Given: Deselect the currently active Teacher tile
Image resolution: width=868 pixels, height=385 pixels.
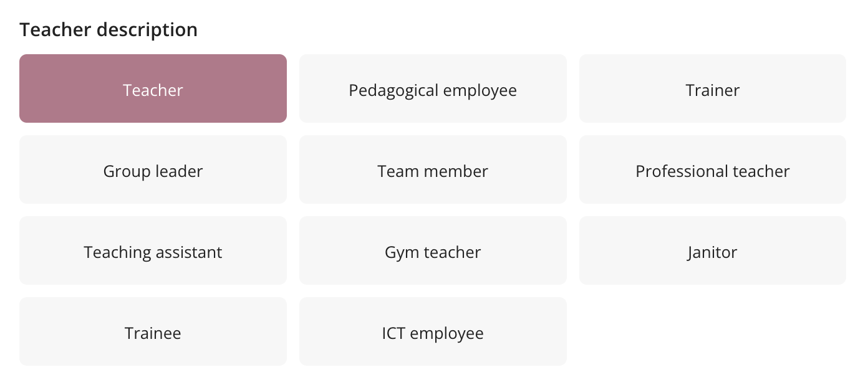Looking at the screenshot, I should pyautogui.click(x=153, y=88).
